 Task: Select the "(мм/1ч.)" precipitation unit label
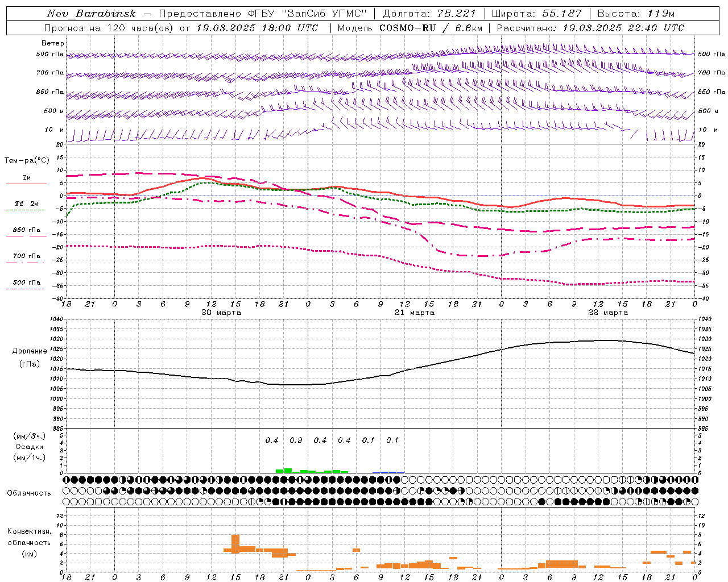click(30, 458)
